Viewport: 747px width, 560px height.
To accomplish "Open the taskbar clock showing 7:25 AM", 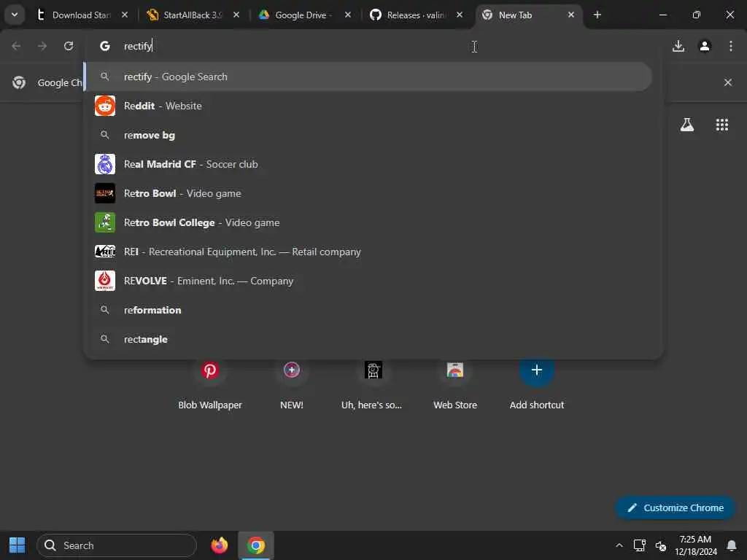I will click(695, 545).
